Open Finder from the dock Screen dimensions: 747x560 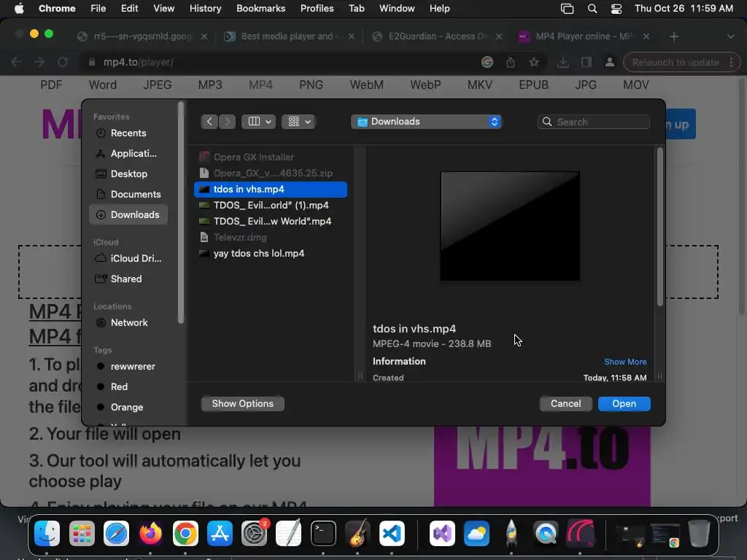pyautogui.click(x=47, y=533)
